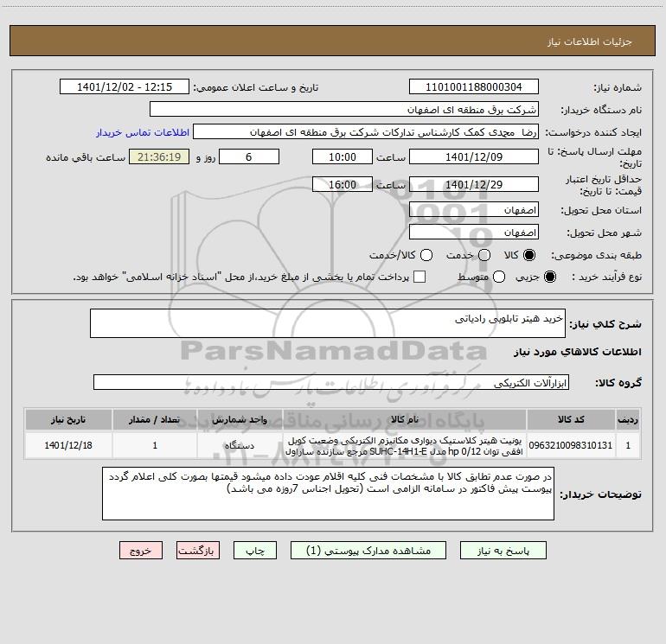Select the جزیی purchase type radio
The width and height of the screenshot is (666, 644).
[x=550, y=277]
